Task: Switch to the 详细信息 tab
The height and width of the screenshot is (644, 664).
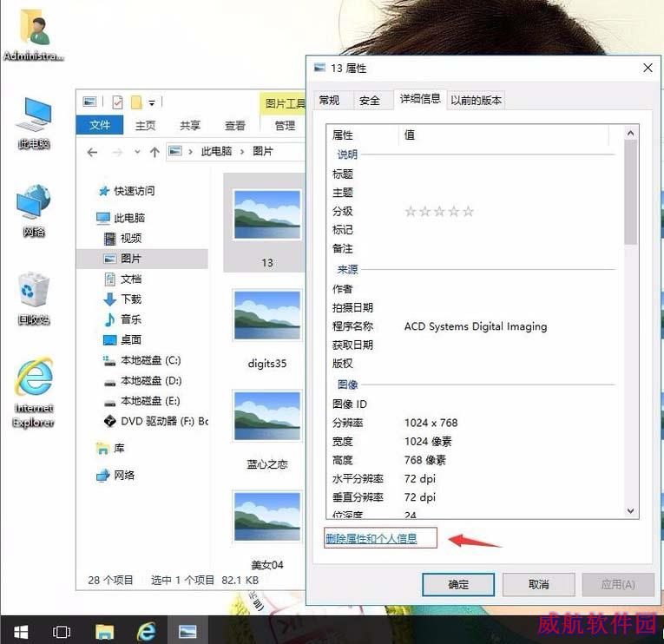Action: point(420,99)
